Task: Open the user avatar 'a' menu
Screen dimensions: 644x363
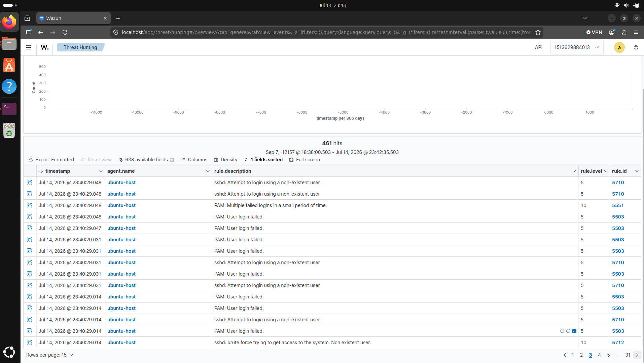Action: point(619,47)
